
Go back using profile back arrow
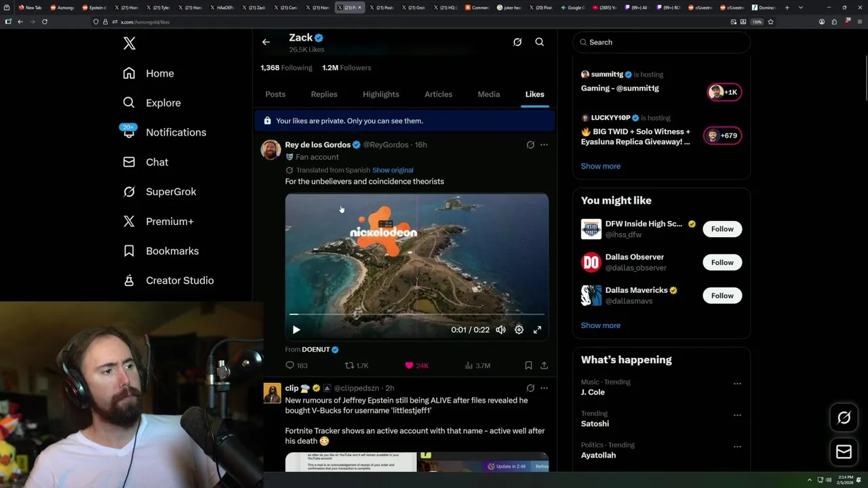(266, 42)
